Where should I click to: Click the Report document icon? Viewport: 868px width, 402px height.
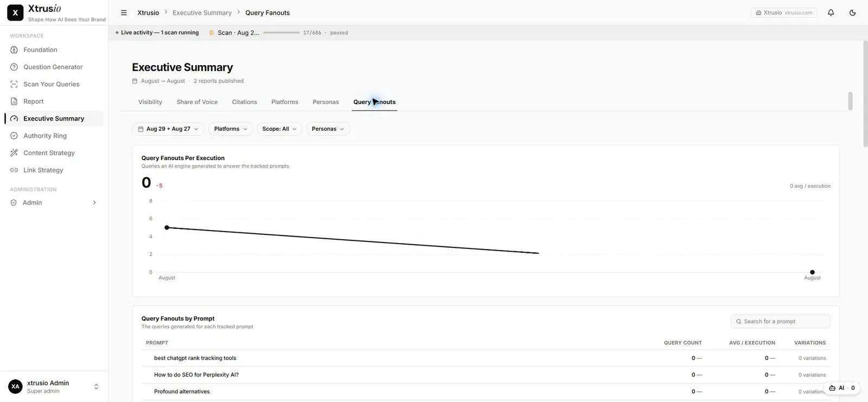(x=14, y=101)
